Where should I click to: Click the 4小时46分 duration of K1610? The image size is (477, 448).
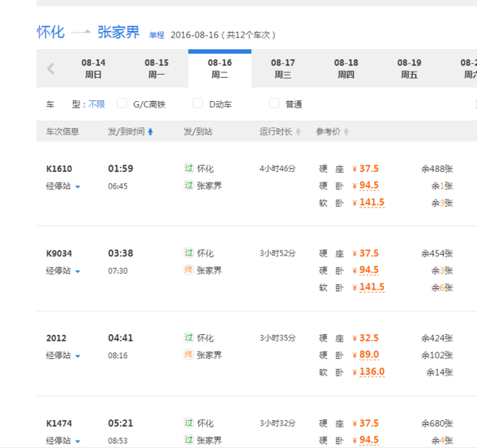point(277,169)
